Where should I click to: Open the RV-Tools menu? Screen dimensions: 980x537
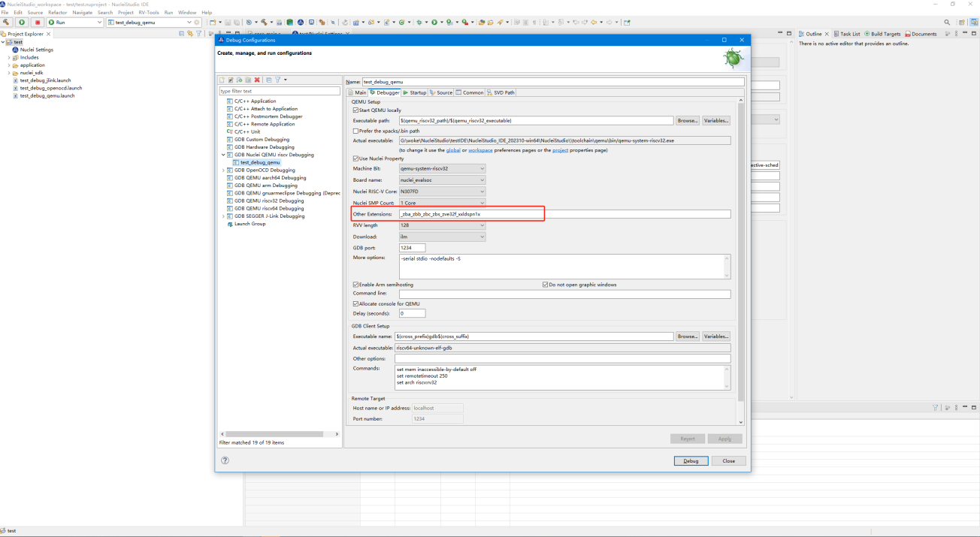pyautogui.click(x=149, y=13)
